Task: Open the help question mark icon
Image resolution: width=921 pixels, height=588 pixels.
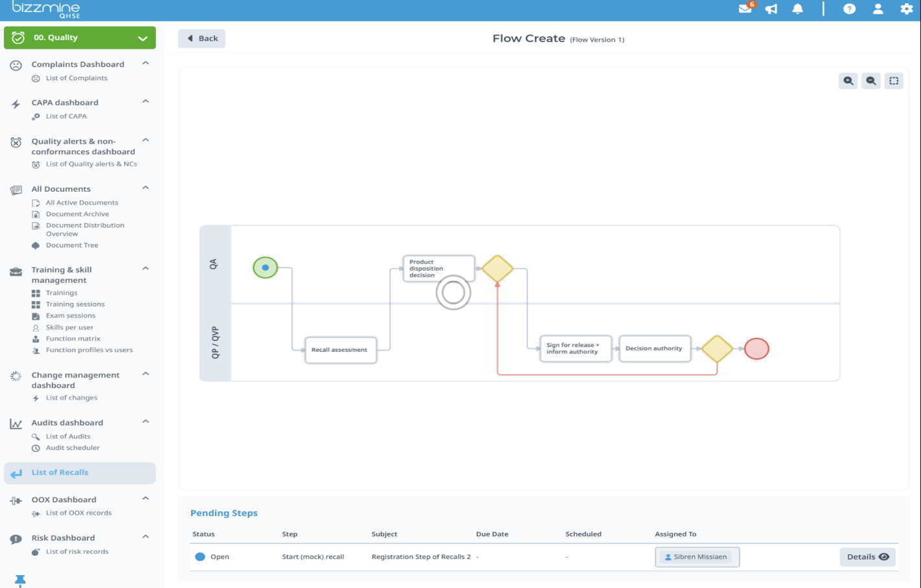Action: click(849, 9)
